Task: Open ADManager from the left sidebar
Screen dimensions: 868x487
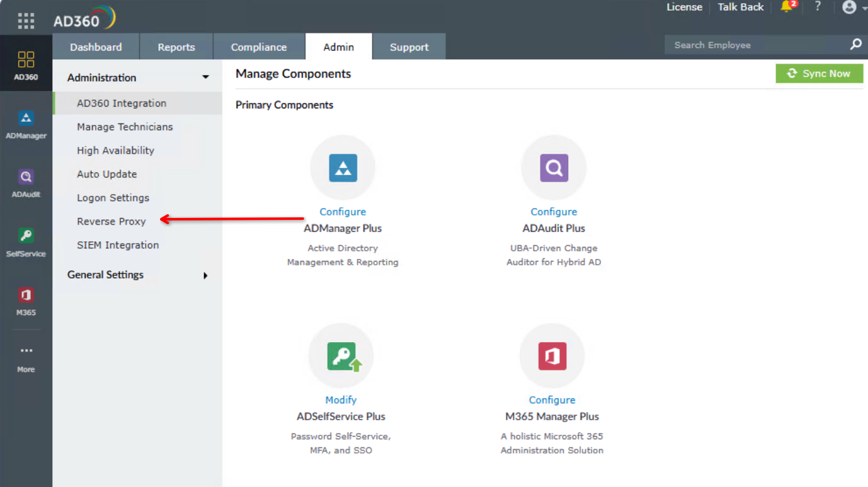Action: pyautogui.click(x=26, y=125)
